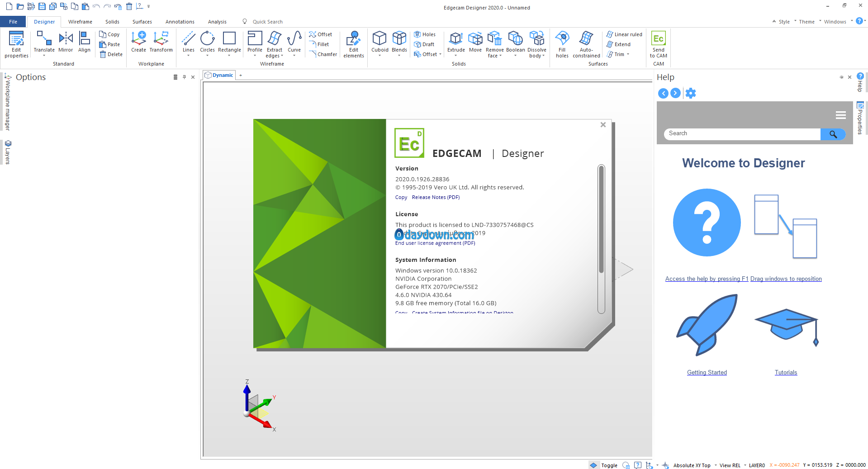868x469 pixels.
Task: Select the Dynamic view tab
Action: click(x=219, y=75)
